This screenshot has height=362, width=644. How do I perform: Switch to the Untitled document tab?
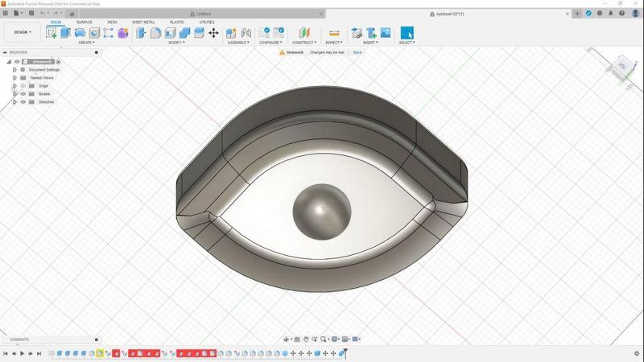[201, 14]
